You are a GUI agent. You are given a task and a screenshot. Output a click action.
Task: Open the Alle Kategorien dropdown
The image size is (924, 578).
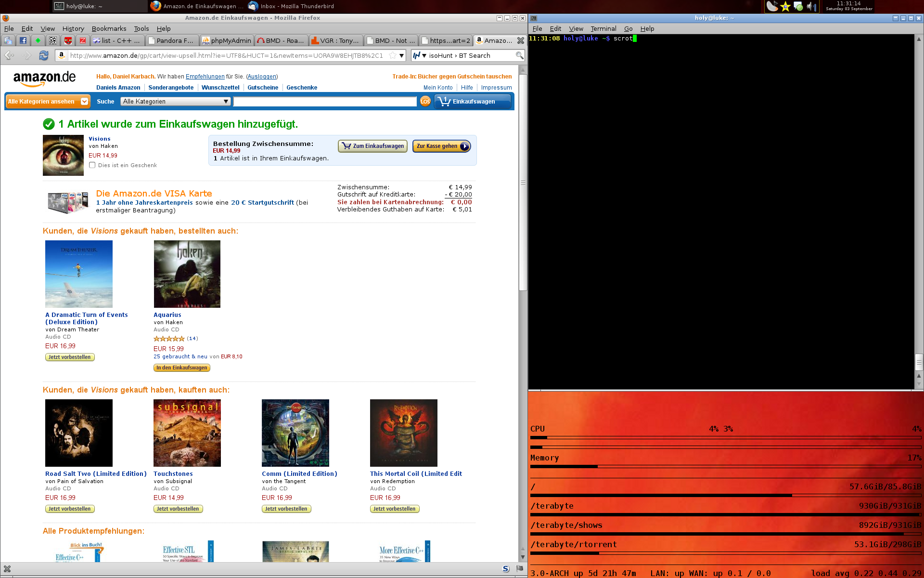pos(176,102)
